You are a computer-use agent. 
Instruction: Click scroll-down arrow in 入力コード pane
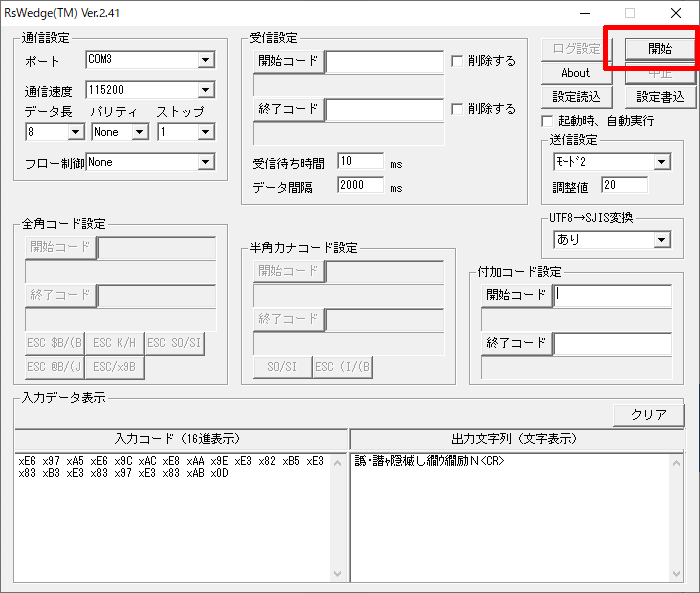coord(338,574)
